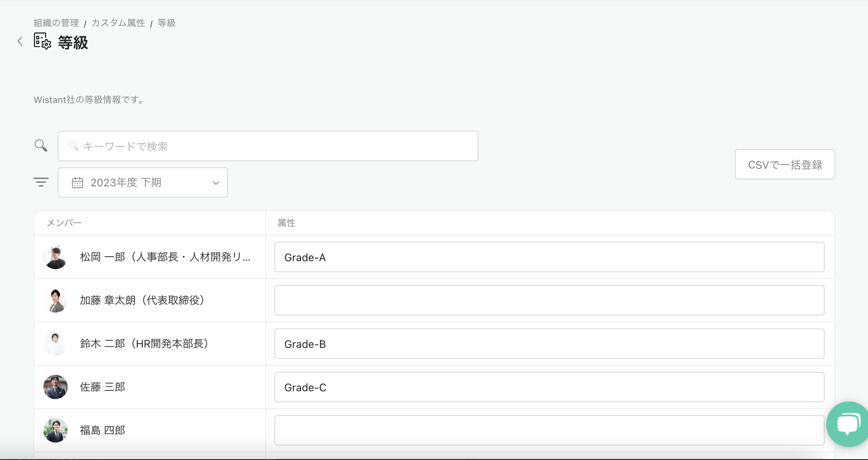Click 佐藤 三郎's avatar photo
868x460 pixels.
coord(56,387)
